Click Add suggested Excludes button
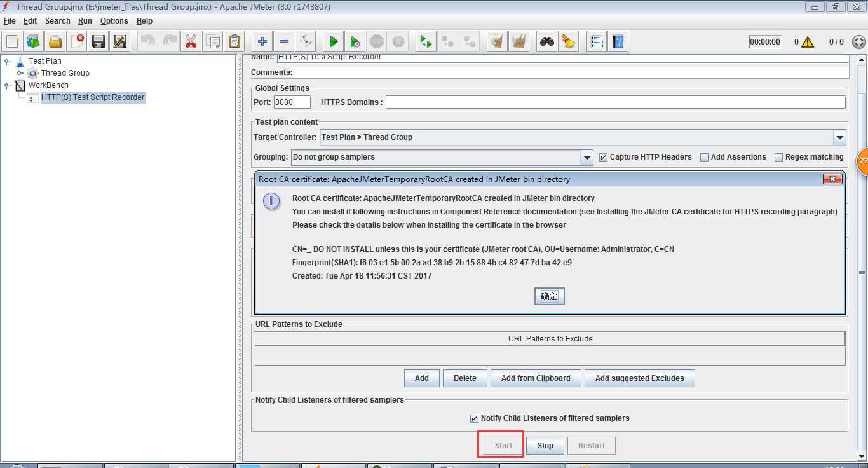 coord(640,378)
